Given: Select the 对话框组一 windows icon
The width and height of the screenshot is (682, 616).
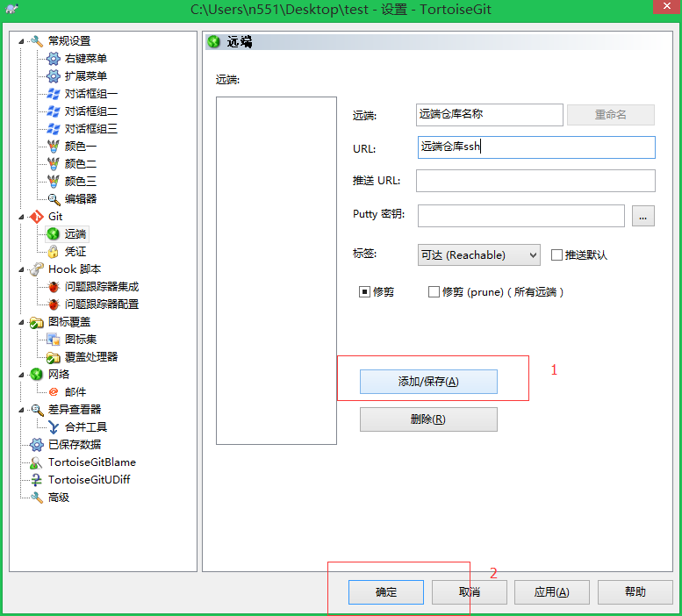Looking at the screenshot, I should pos(54,94).
